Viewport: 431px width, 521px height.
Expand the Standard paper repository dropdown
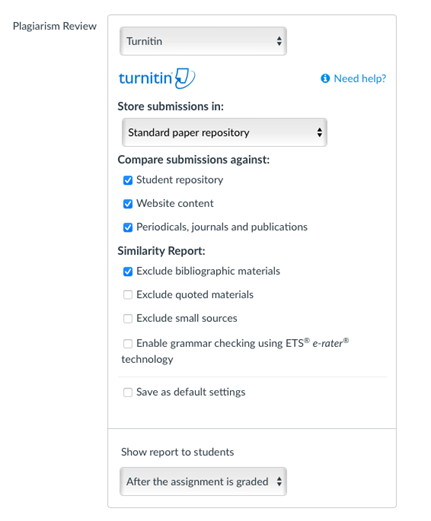tap(224, 132)
